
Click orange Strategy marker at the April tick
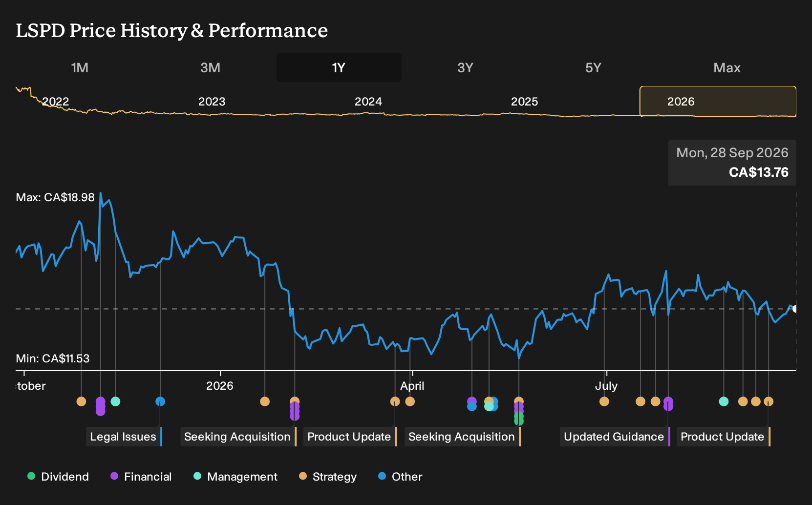click(x=410, y=401)
